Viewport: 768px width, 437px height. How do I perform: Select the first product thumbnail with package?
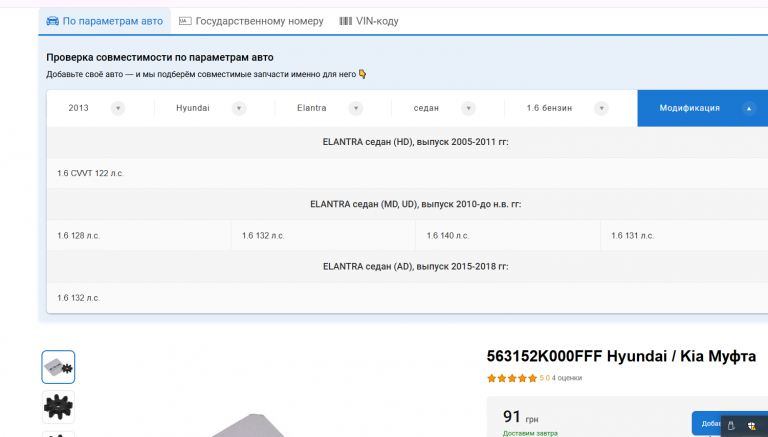[58, 367]
